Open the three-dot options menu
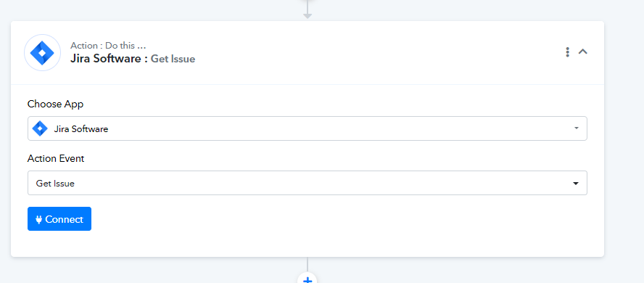644x283 pixels. coord(567,52)
